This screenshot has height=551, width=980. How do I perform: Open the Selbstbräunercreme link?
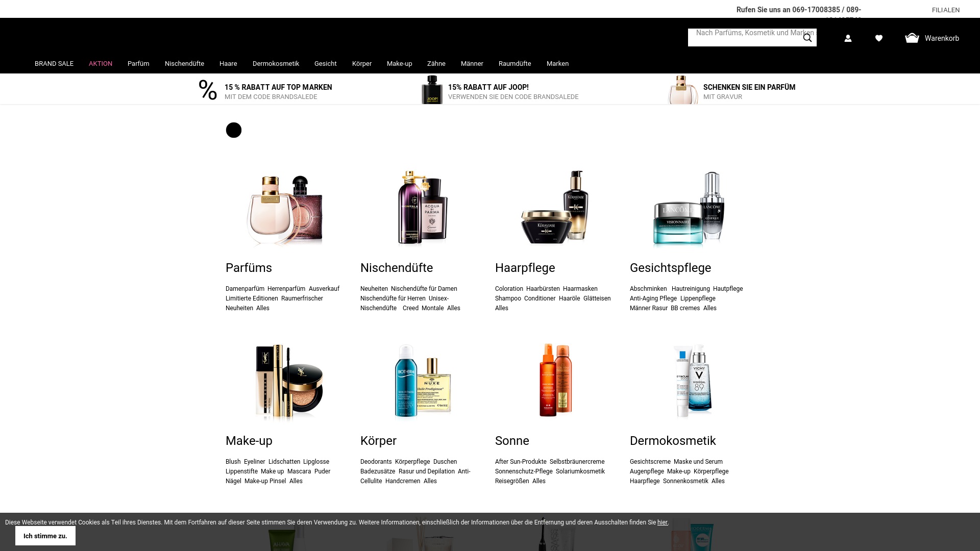577,462
